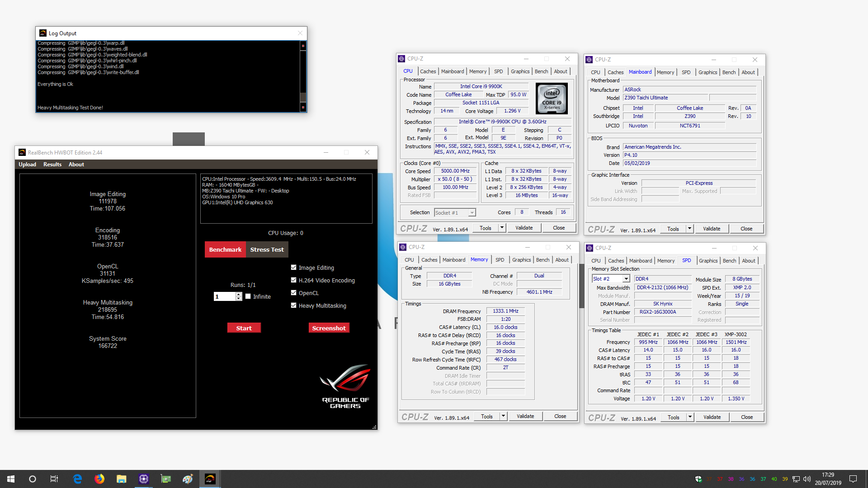Click Validate in the CPU tab window
The image size is (868, 488).
click(524, 228)
